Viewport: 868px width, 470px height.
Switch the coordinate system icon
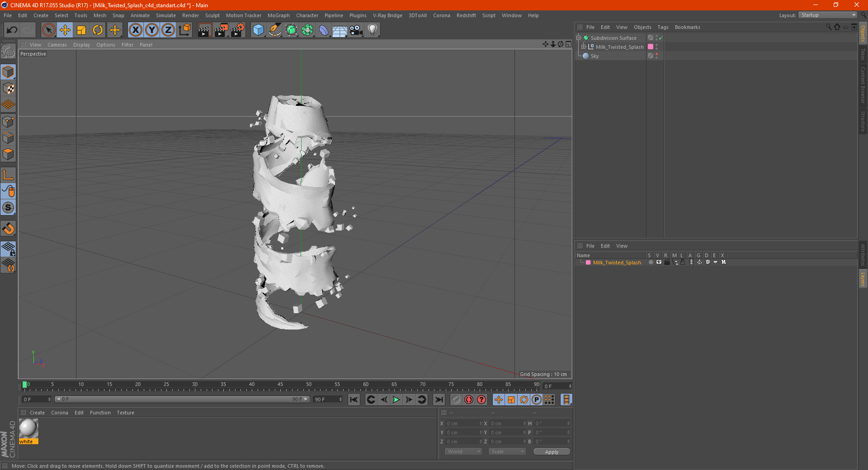click(185, 30)
